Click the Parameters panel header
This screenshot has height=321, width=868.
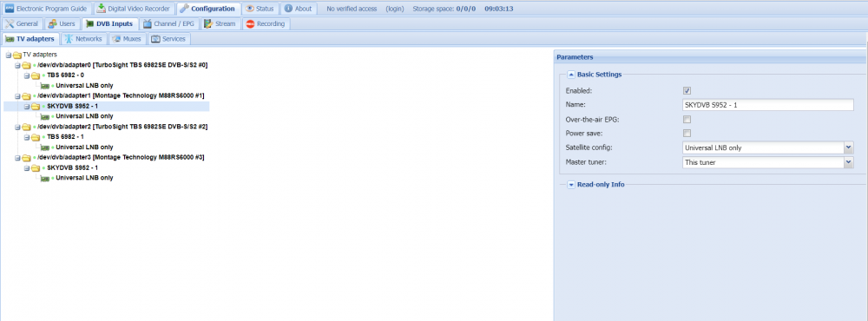(711, 57)
